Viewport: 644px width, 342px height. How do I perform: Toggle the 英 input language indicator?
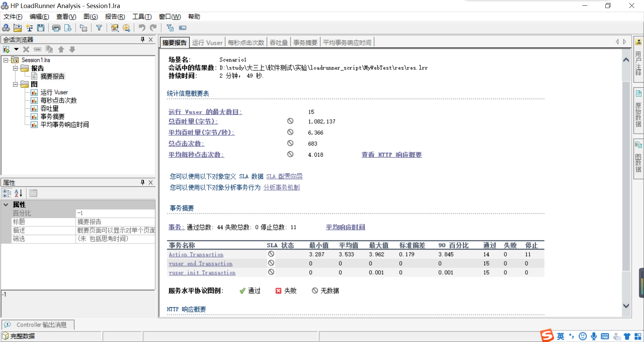[560, 336]
